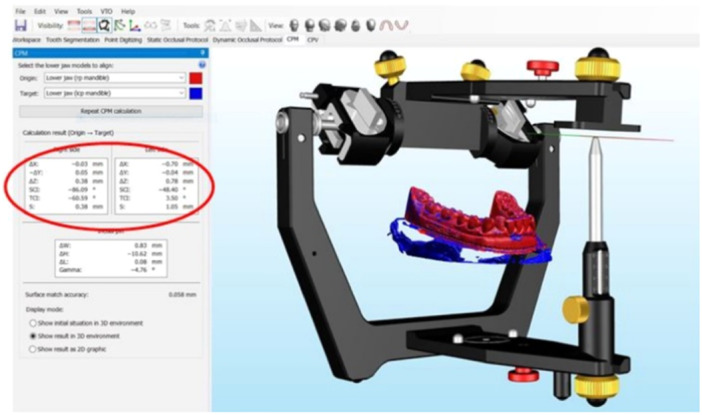Image resolution: width=702 pixels, height=415 pixels.
Task: Click the first icon after Tools label
Action: pos(210,26)
